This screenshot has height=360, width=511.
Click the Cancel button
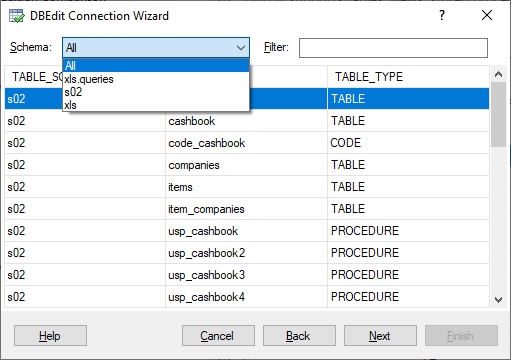click(218, 336)
